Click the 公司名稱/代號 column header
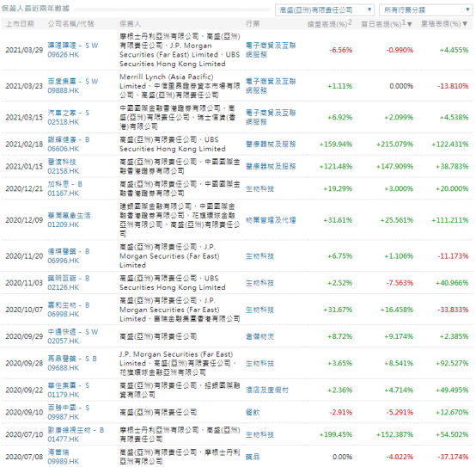 [70, 24]
